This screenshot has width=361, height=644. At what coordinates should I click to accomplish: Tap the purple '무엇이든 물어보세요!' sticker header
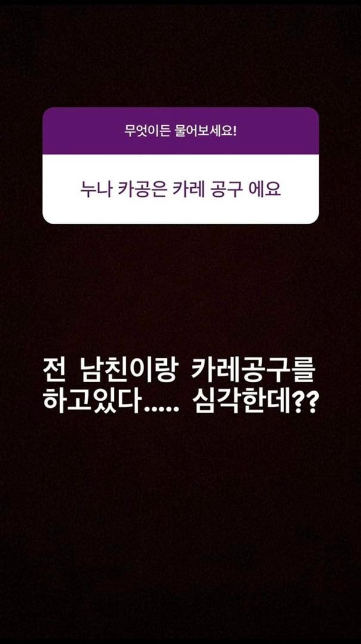pos(181,131)
